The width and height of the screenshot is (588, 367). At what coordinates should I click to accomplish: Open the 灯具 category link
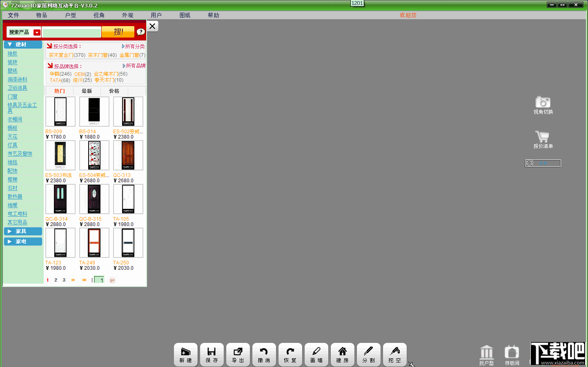[13, 145]
